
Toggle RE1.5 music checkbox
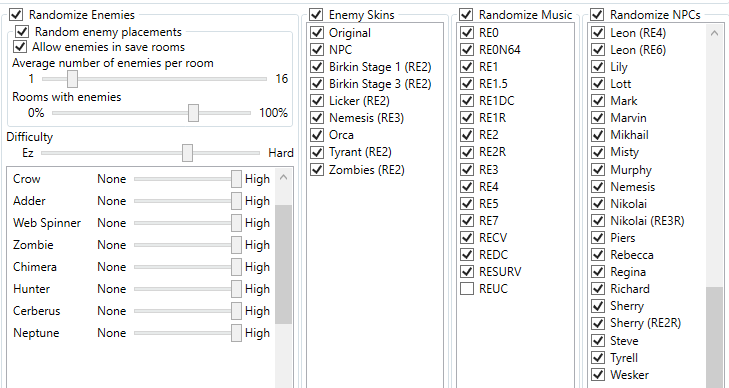tap(467, 84)
